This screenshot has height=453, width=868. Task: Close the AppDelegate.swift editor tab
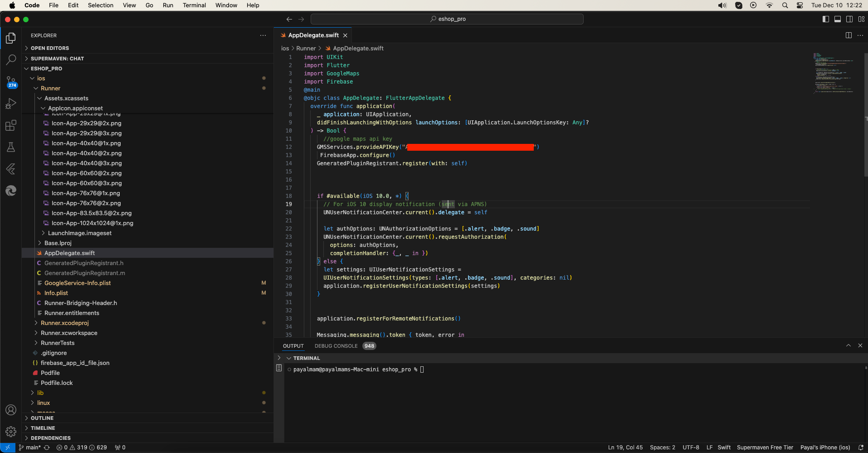(x=345, y=35)
